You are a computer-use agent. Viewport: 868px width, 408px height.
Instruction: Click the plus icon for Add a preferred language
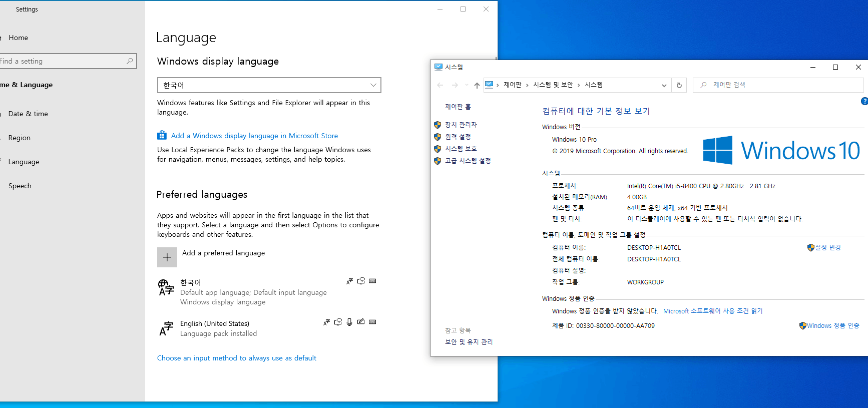(x=167, y=257)
